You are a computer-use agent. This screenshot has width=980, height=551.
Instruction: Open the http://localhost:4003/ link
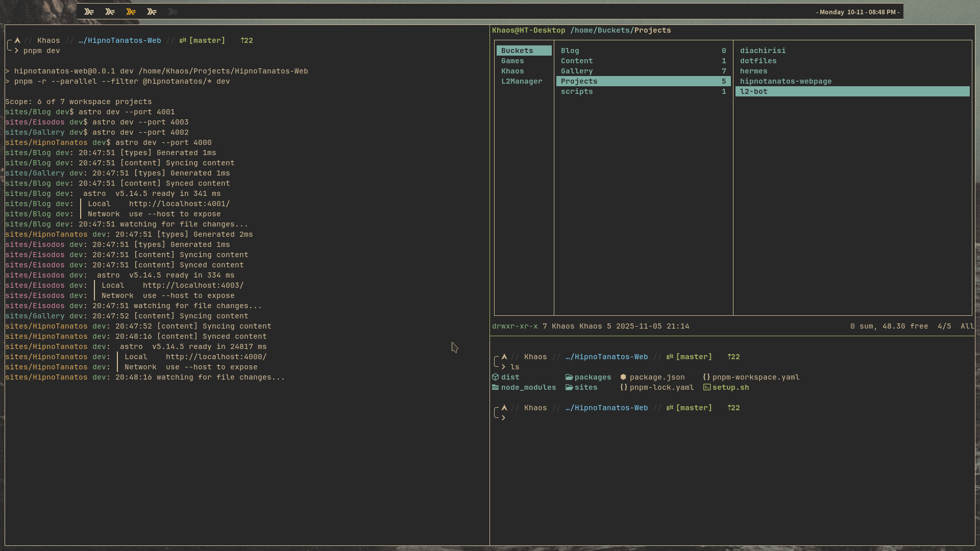(192, 285)
